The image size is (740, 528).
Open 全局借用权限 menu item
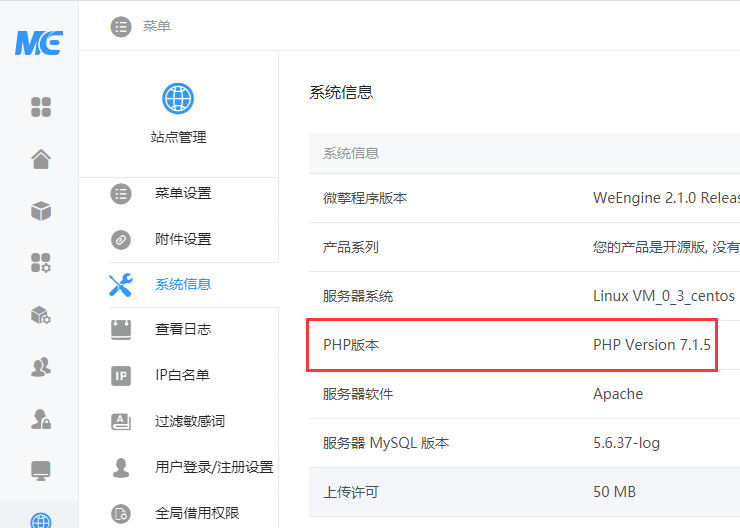(x=197, y=513)
